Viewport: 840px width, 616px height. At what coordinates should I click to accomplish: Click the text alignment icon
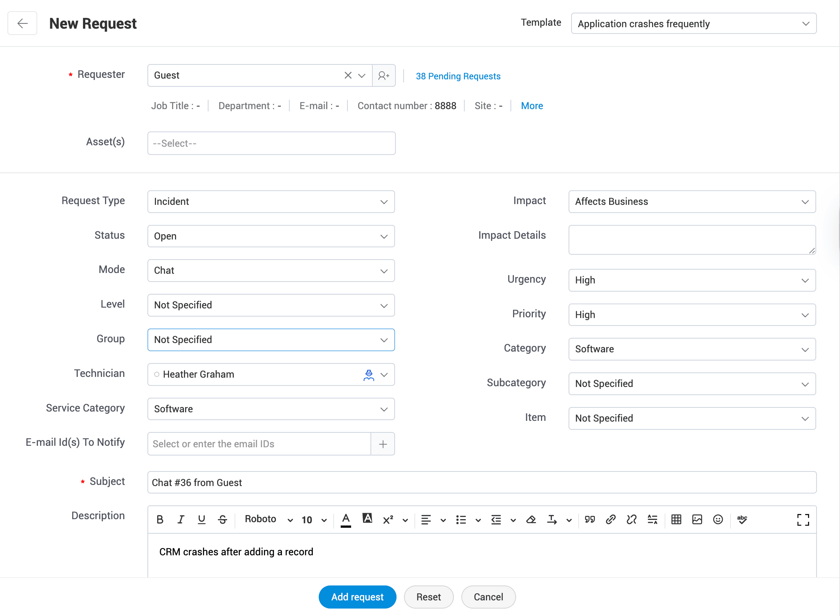point(426,520)
